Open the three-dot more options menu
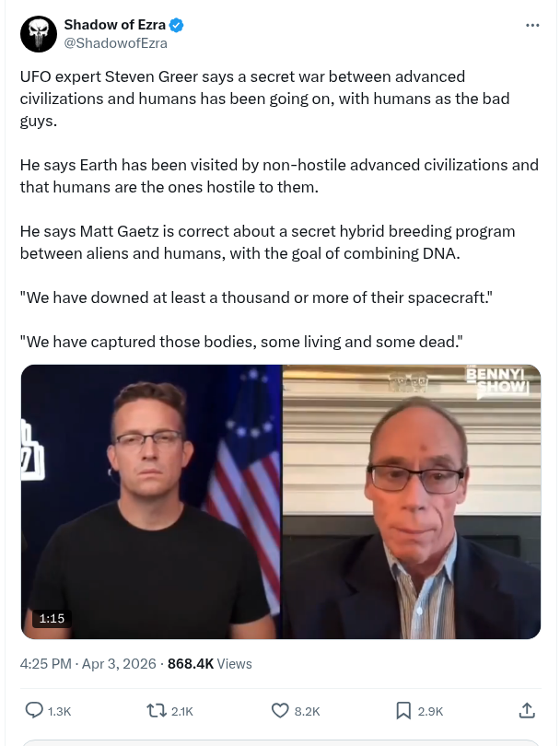The height and width of the screenshot is (746, 560). pos(532,25)
